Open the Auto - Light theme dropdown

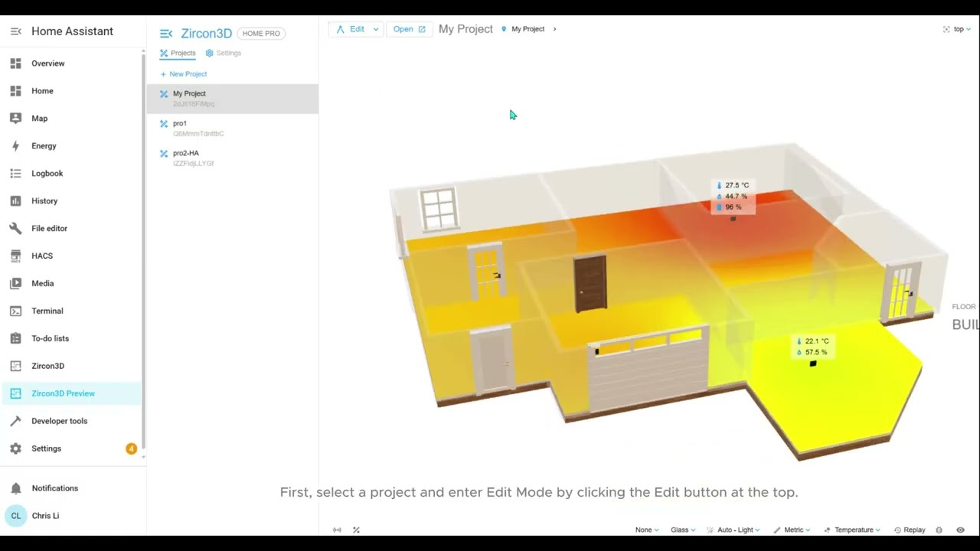coord(733,530)
